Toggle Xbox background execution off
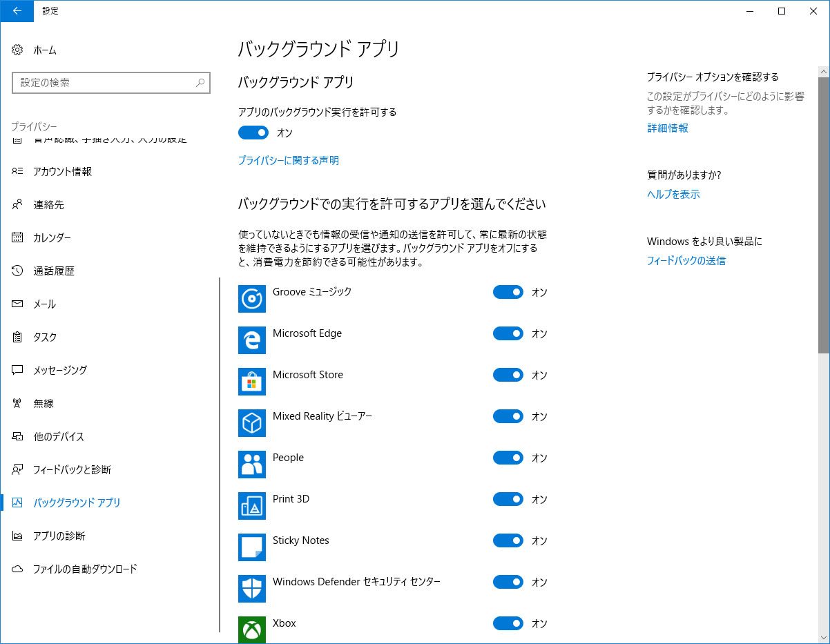The width and height of the screenshot is (830, 644). pos(508,623)
